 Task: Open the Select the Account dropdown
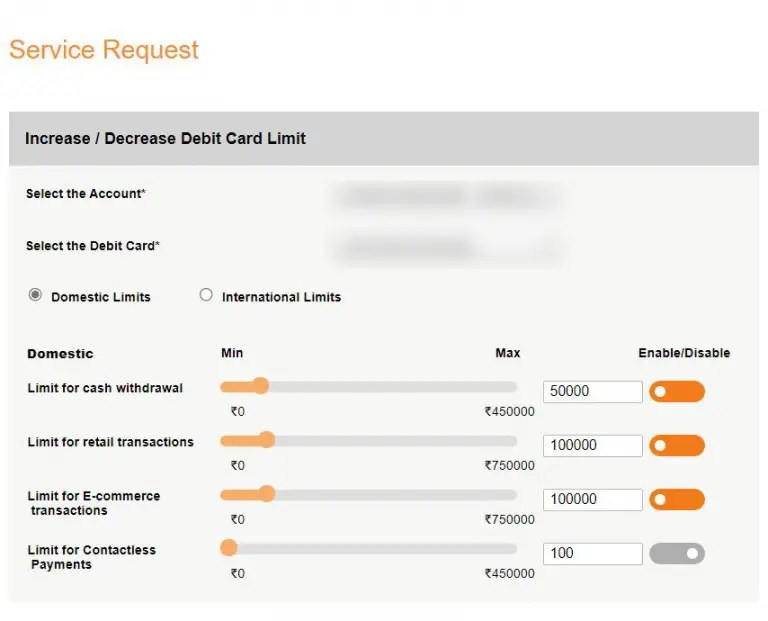pos(445,196)
